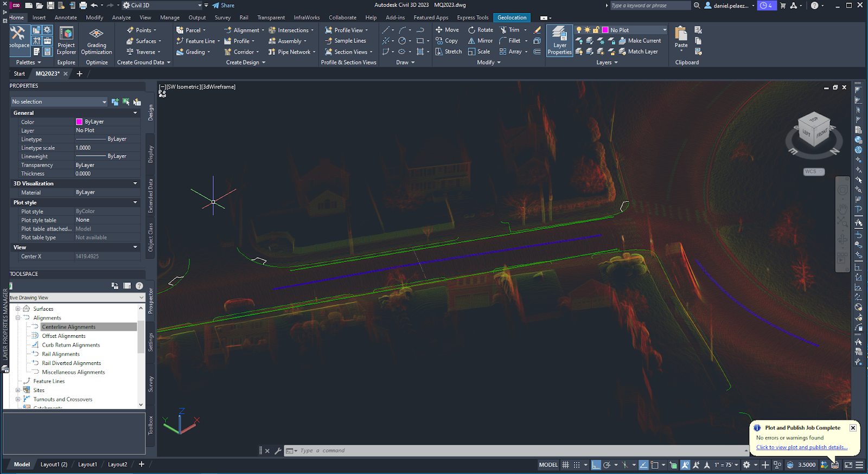Expand the Surfaces tree node
Image resolution: width=868 pixels, height=474 pixels.
pos(18,309)
